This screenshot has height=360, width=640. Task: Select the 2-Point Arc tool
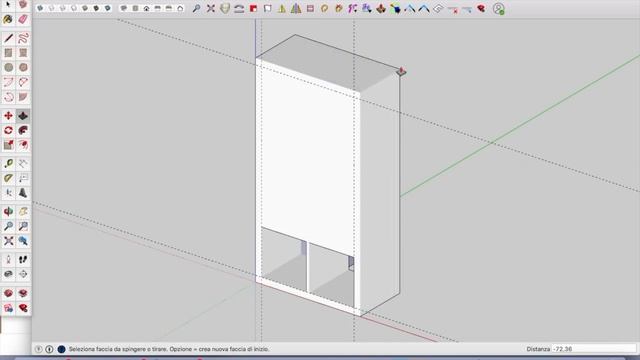pos(23,82)
